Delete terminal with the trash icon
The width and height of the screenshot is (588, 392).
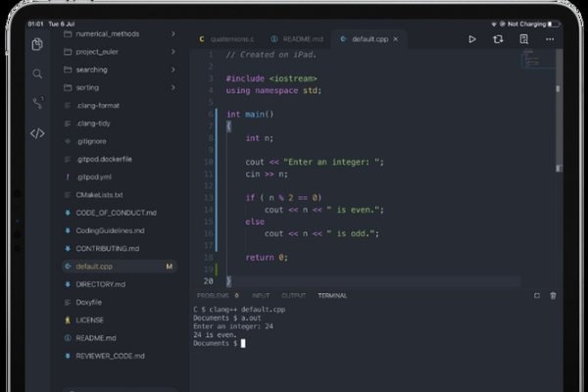(x=553, y=295)
